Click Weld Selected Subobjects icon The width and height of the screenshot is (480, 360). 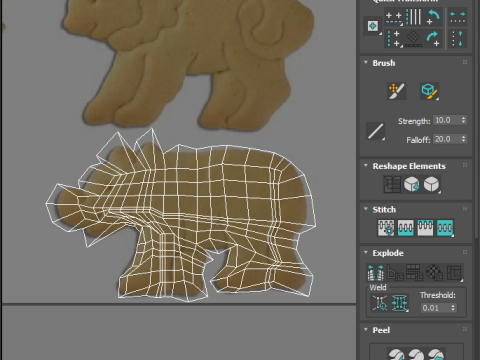(400, 303)
